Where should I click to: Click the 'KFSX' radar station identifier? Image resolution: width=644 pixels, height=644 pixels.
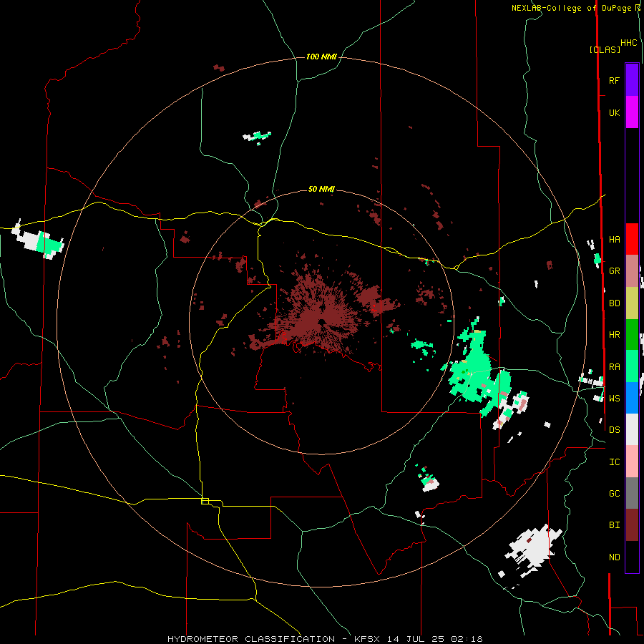tap(367, 639)
